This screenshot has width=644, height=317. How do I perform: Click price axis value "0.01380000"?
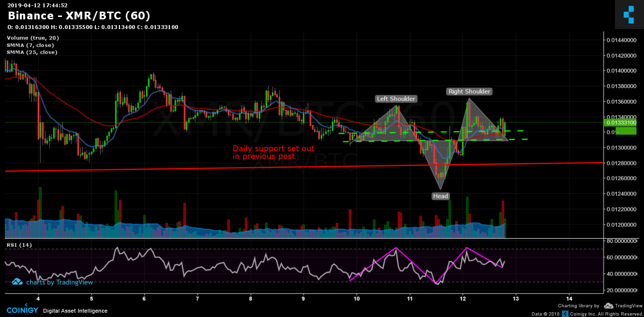(622, 86)
